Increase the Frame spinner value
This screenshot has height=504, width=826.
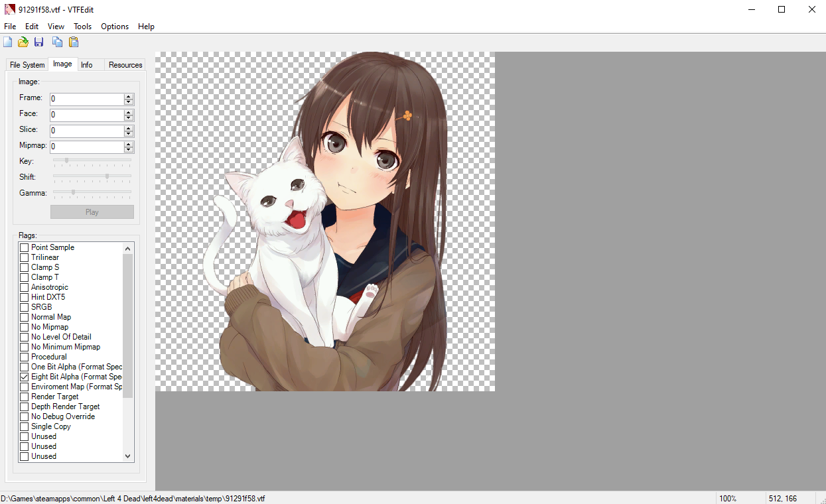(129, 97)
